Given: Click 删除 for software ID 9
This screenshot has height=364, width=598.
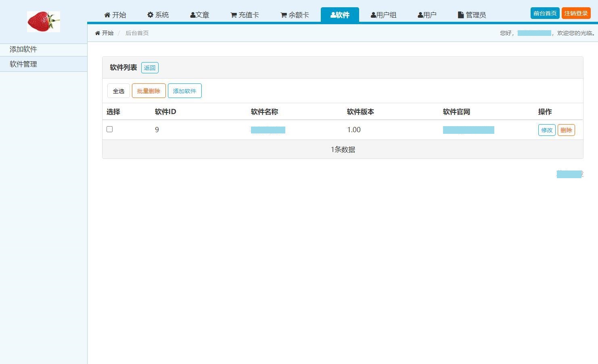Looking at the screenshot, I should (566, 130).
